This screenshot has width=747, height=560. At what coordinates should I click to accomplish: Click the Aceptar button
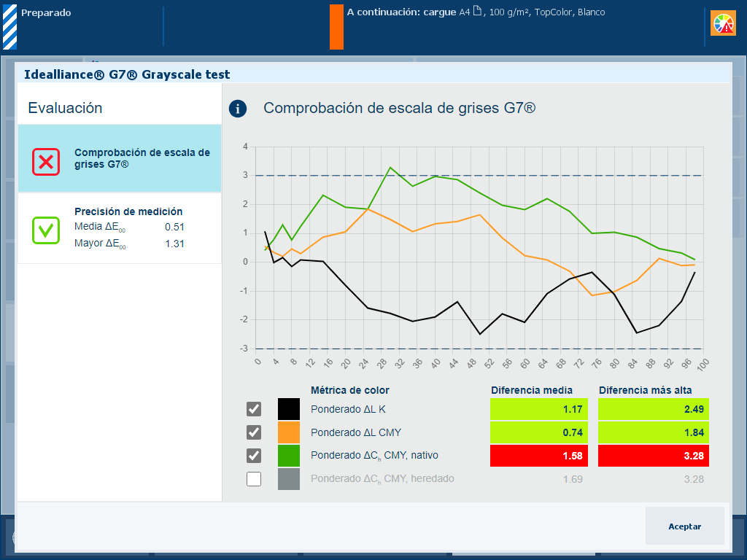point(684,526)
